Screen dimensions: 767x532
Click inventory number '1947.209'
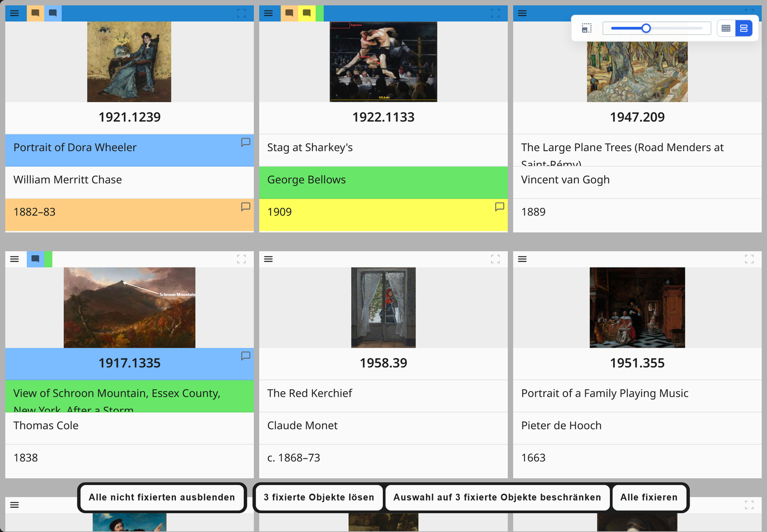pyautogui.click(x=637, y=117)
